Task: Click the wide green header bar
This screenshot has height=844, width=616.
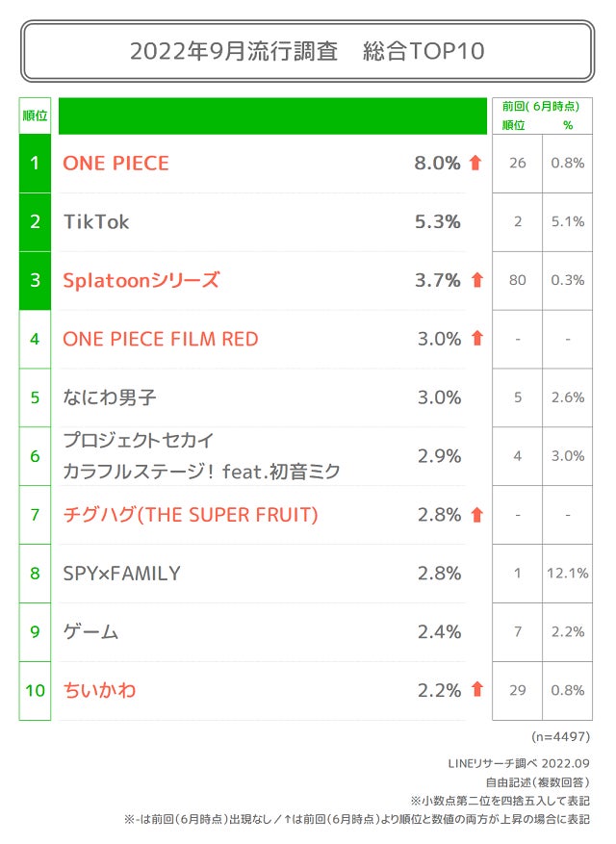Action: [272, 115]
